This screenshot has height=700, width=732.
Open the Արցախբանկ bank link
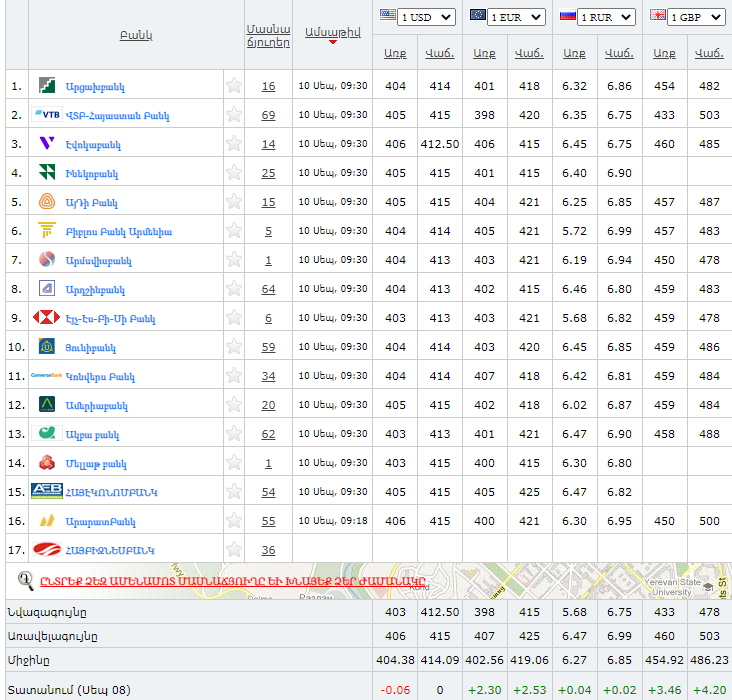click(x=95, y=87)
